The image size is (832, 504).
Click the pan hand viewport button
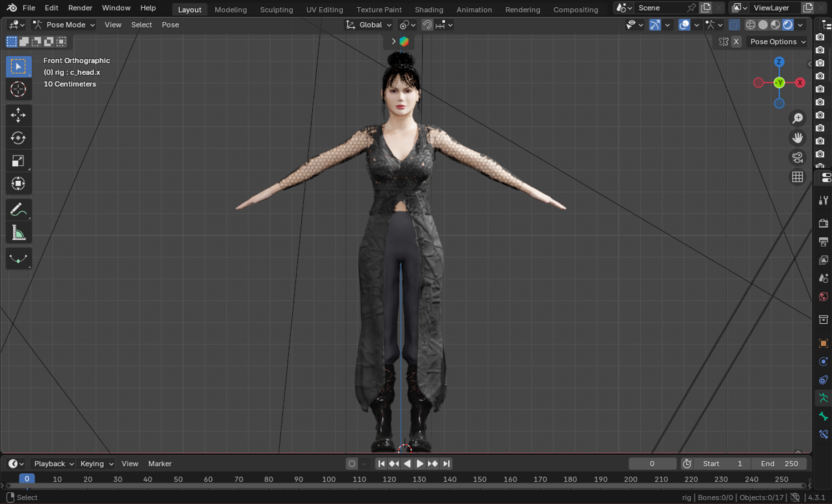click(x=798, y=138)
